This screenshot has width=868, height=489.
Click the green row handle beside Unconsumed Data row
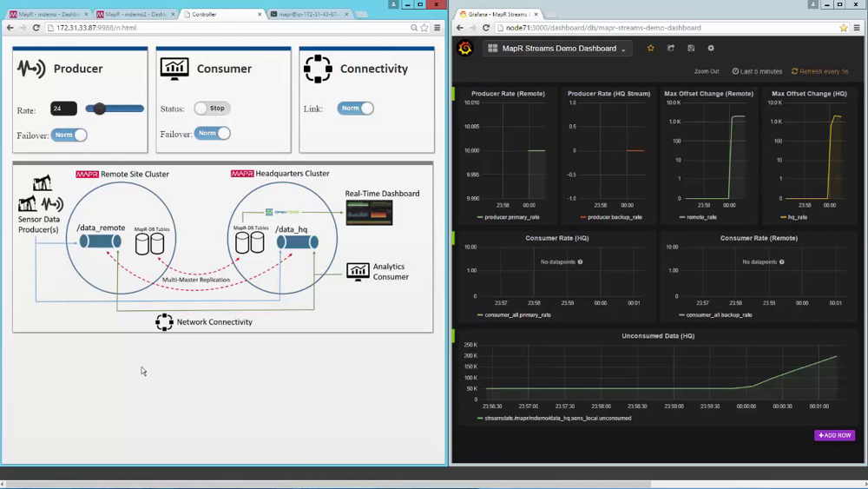pyautogui.click(x=453, y=335)
